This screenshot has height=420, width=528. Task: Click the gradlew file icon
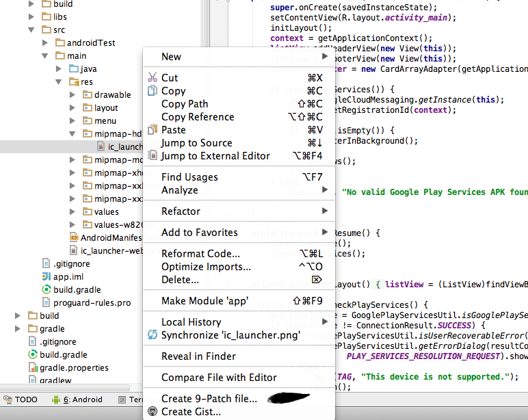tap(33, 380)
